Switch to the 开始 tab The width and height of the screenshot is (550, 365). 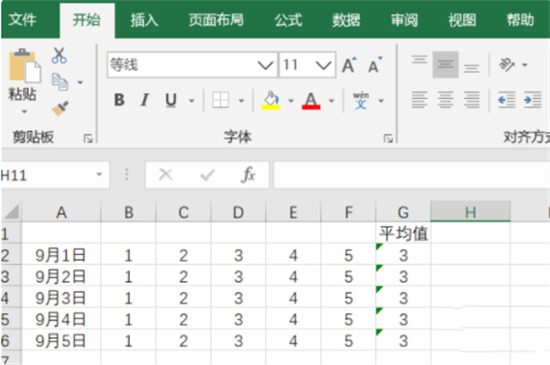click(x=87, y=20)
